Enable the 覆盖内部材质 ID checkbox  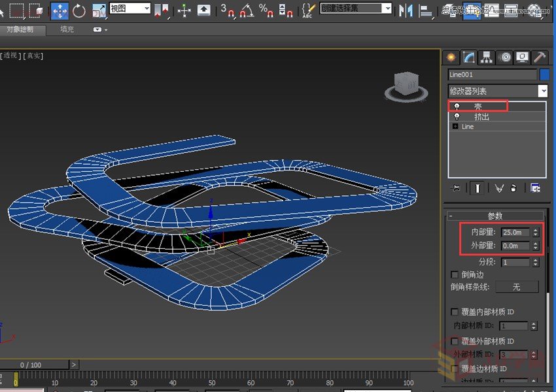(x=454, y=312)
